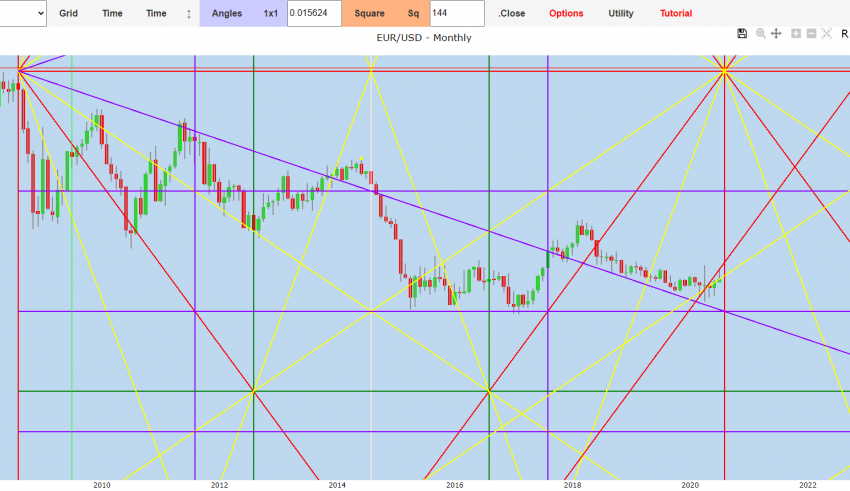The image size is (850, 491).
Task: Click the autoscale reset axes icon
Action: tap(827, 33)
